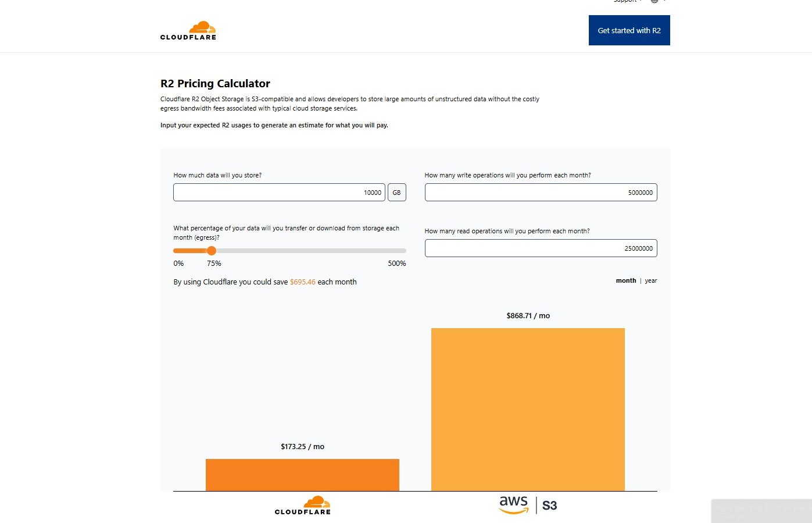Switch pricing view to year
This screenshot has width=812, height=523.
(x=650, y=280)
